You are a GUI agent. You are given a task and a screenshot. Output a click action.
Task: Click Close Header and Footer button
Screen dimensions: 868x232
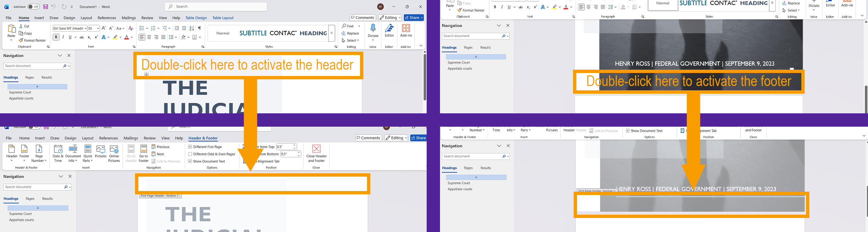(316, 154)
